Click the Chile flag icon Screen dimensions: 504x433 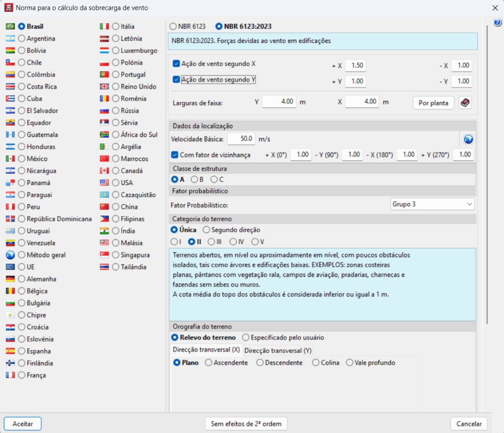click(x=10, y=62)
